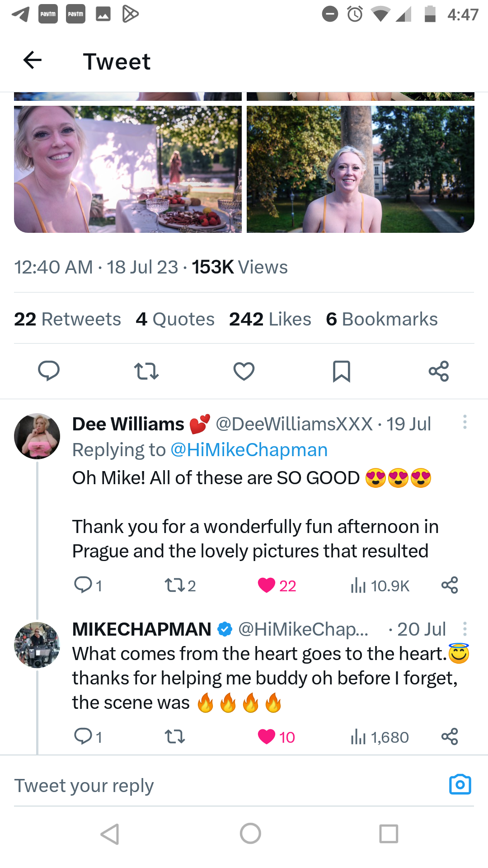The image size is (488, 868).
Task: Retweet the main tweet
Action: coord(146,371)
